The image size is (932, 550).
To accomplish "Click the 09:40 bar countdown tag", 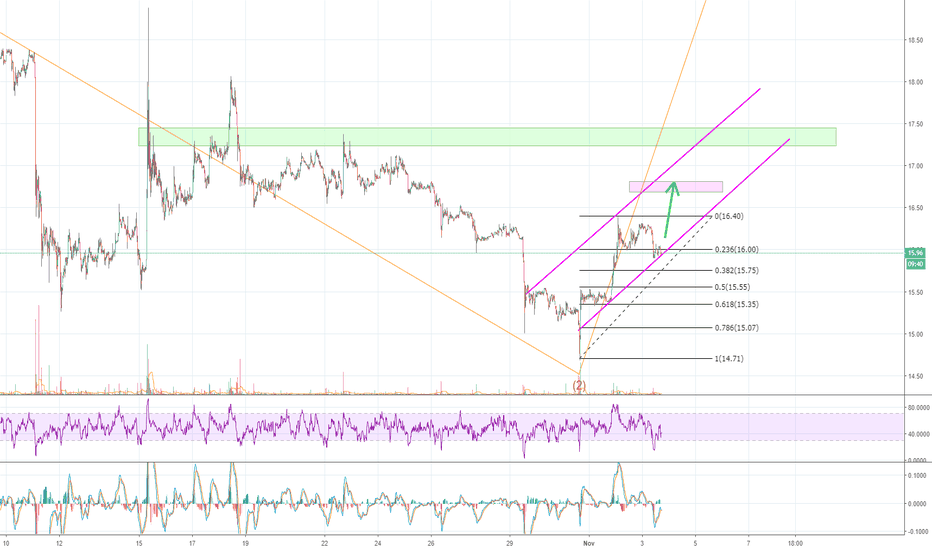I will coord(915,264).
